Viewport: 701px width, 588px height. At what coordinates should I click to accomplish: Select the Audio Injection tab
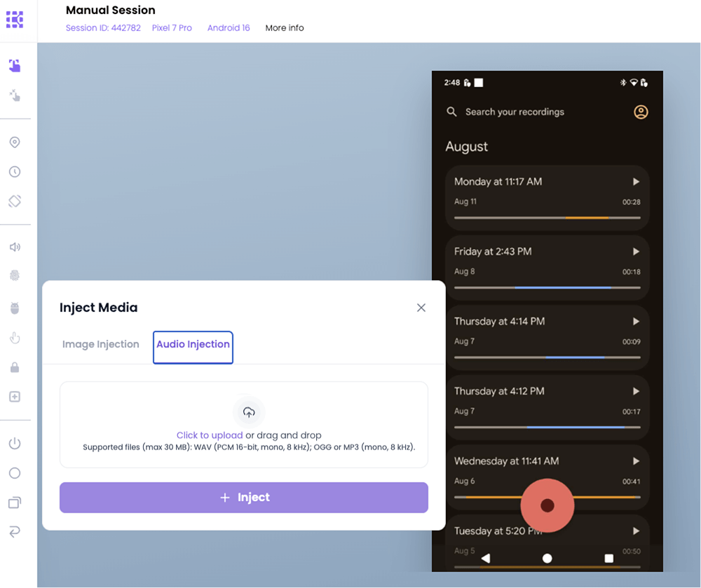193,345
